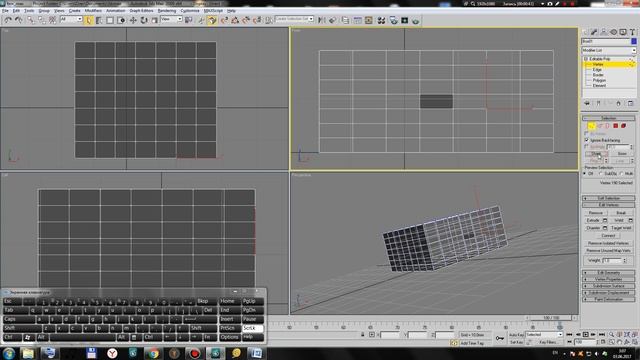Open the Rendering menu
The image size is (640, 360).
coord(167,11)
